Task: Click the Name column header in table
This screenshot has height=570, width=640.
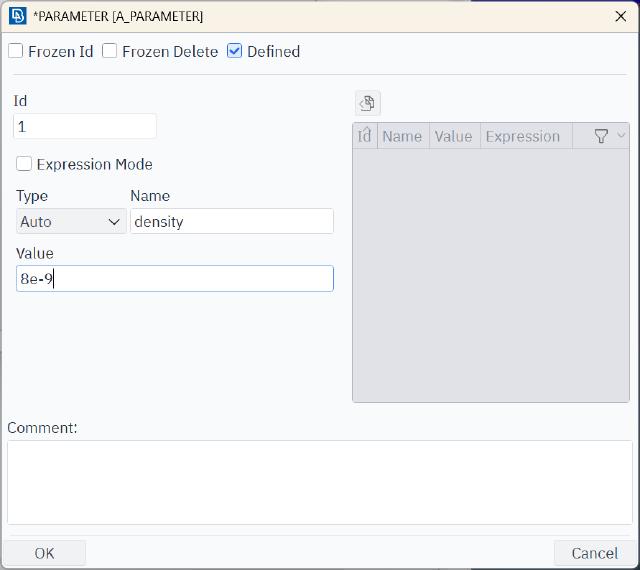Action: (x=402, y=136)
